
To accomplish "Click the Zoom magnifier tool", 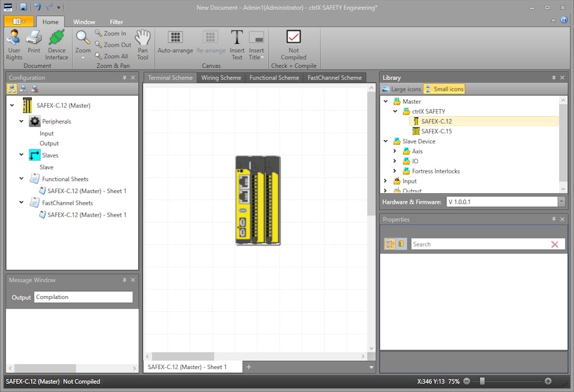I will [83, 44].
